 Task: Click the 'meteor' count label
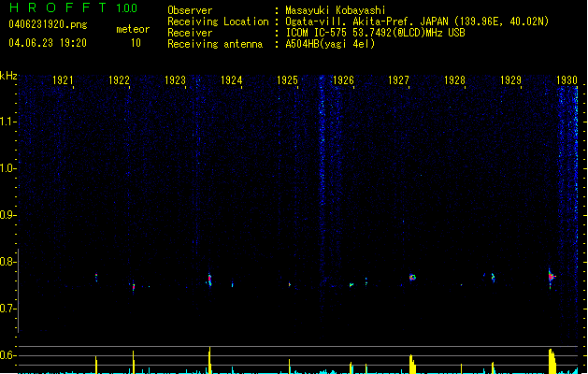[x=133, y=29]
